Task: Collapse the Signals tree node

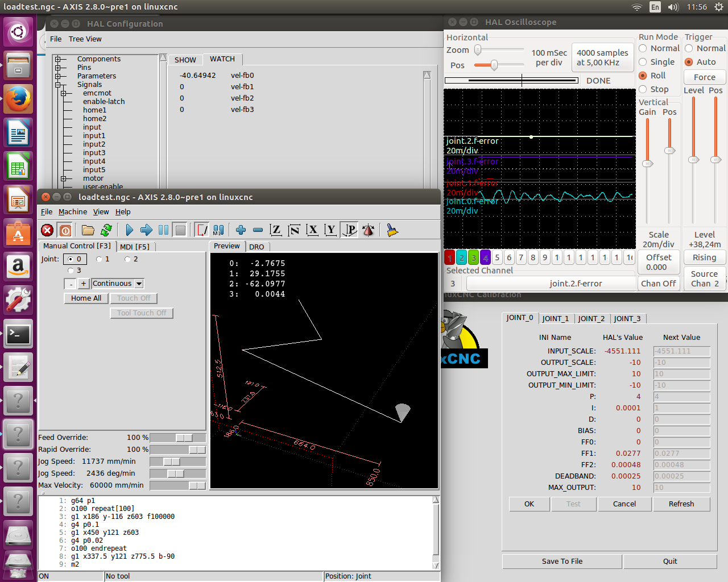Action: click(57, 85)
